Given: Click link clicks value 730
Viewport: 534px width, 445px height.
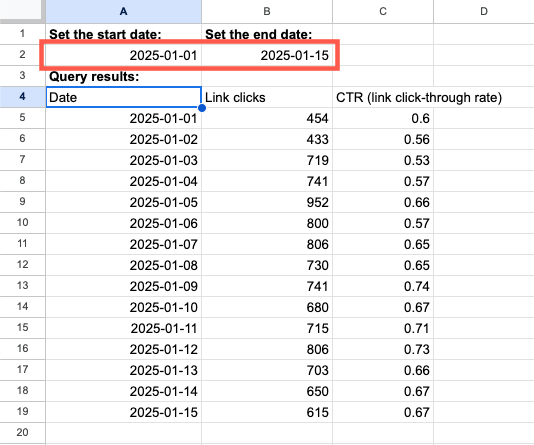Looking at the screenshot, I should [267, 265].
